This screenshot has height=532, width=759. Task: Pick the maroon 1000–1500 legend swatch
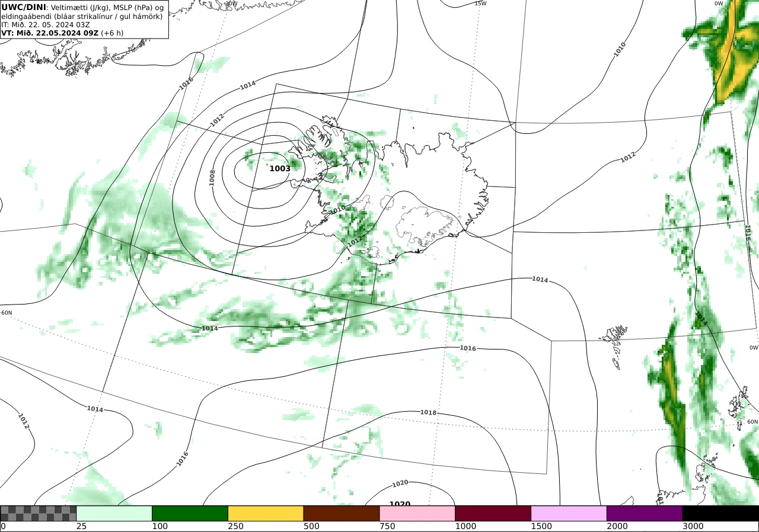tap(493, 513)
